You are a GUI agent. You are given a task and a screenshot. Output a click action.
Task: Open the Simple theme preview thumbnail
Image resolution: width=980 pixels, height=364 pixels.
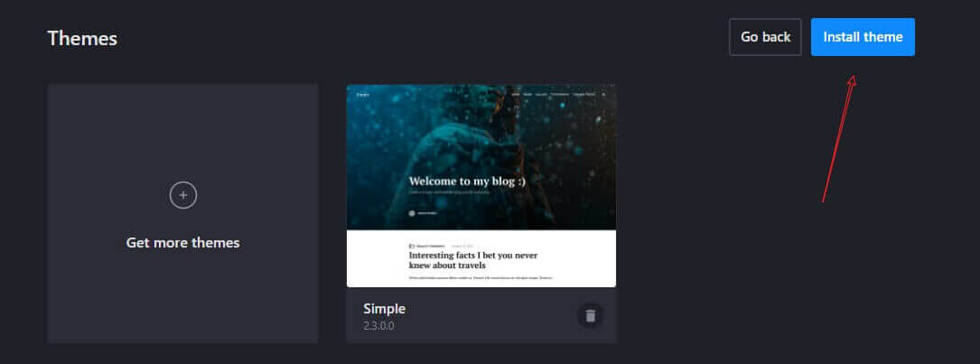point(481,186)
